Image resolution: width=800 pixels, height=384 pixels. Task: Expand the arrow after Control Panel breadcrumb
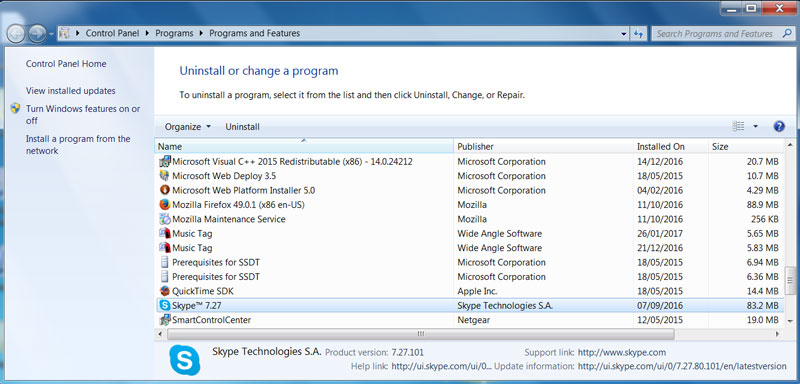click(147, 34)
